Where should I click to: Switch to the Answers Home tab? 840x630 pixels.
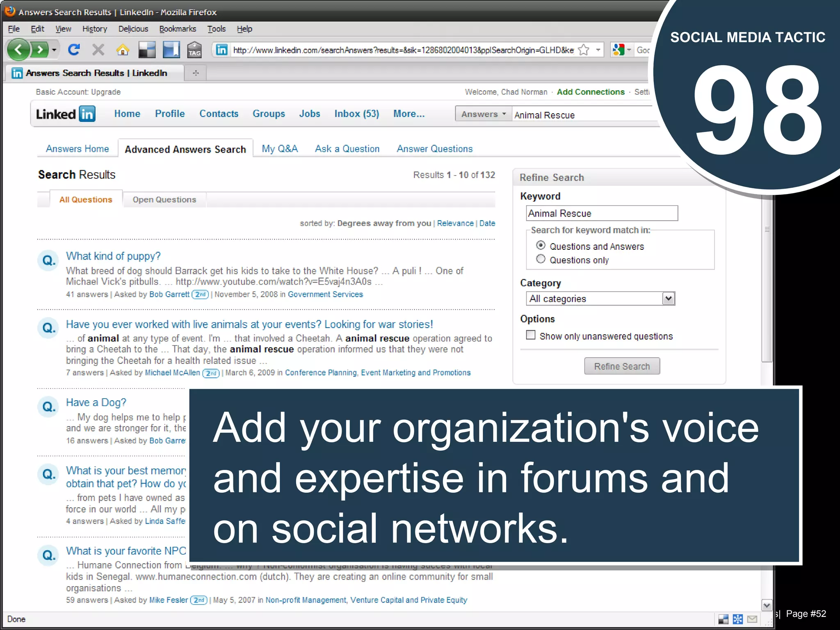pyautogui.click(x=78, y=149)
